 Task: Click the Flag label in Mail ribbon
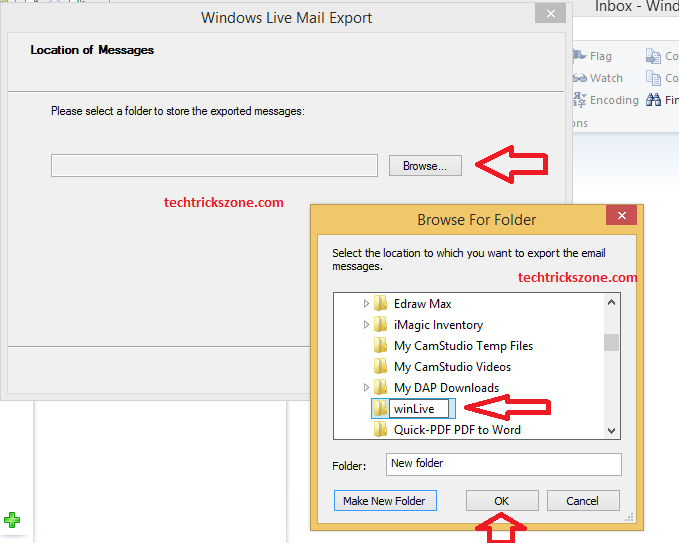coord(601,56)
